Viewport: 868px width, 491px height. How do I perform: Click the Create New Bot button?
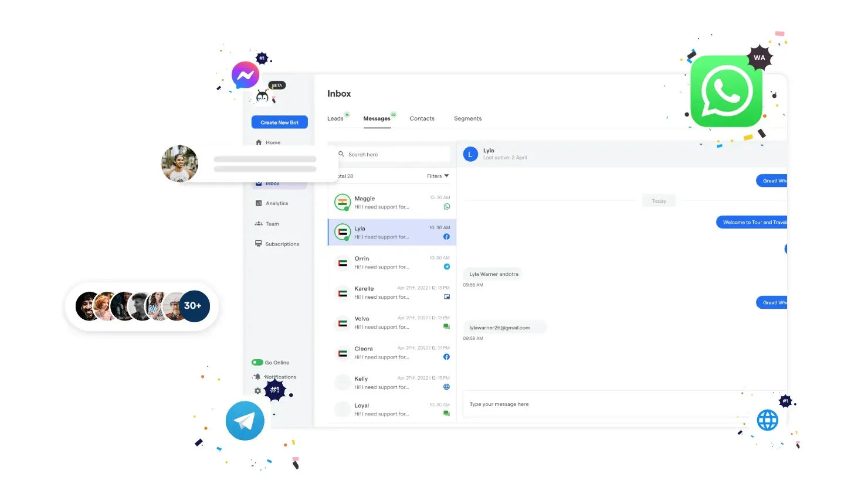coord(279,122)
